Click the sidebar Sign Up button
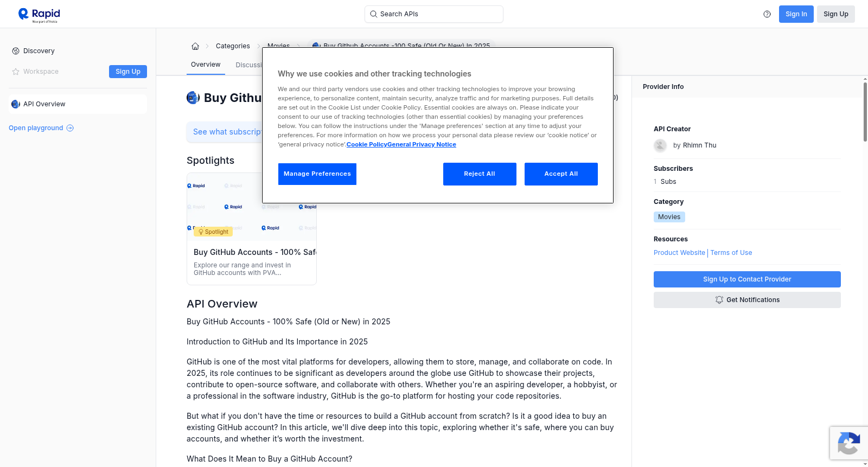The image size is (868, 467). pos(128,72)
